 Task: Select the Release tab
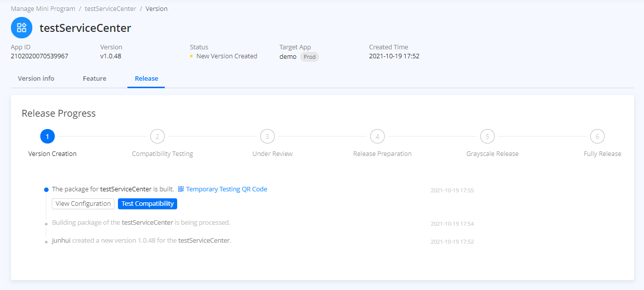[146, 79]
